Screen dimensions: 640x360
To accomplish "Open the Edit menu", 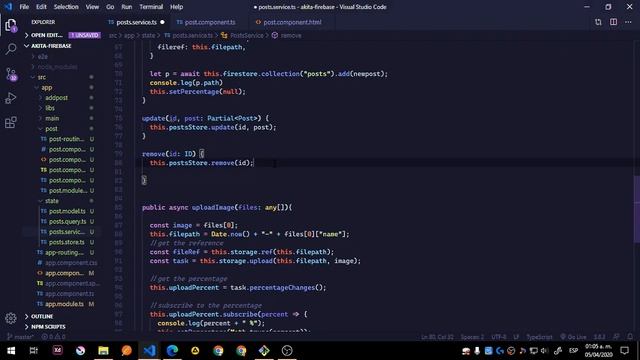I will 41,7.
